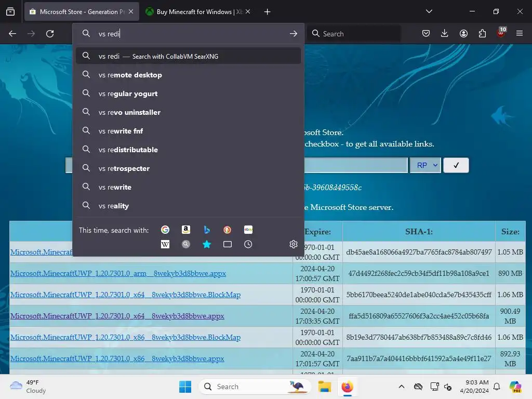Screen dimensions: 532x399
Task: Choose the 'vs reality' suggestion
Action: tap(188, 206)
